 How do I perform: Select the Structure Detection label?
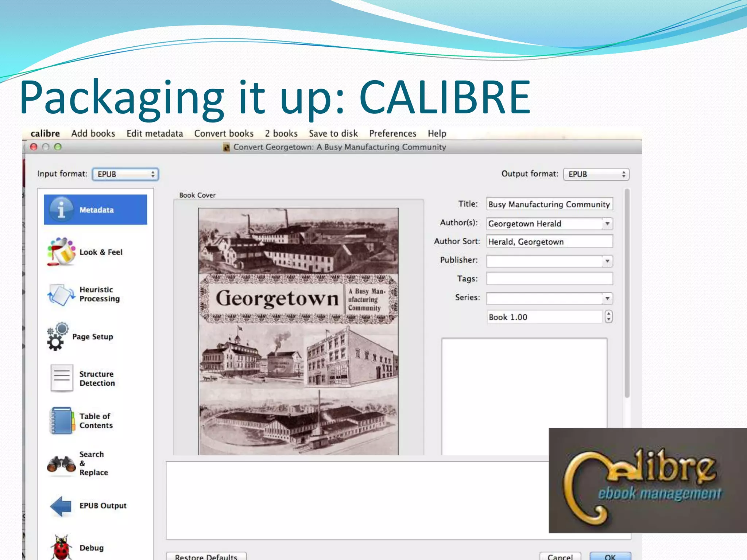(97, 378)
